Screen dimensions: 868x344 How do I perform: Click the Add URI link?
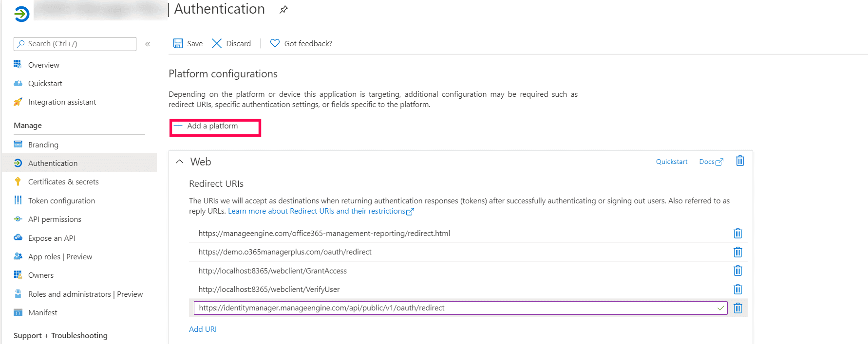tap(203, 329)
